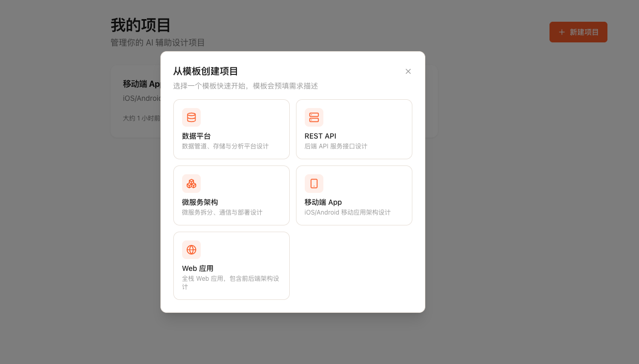Select the 移动端 App title in the dialog
Screen dimensions: 639x364
pyautogui.click(x=323, y=202)
